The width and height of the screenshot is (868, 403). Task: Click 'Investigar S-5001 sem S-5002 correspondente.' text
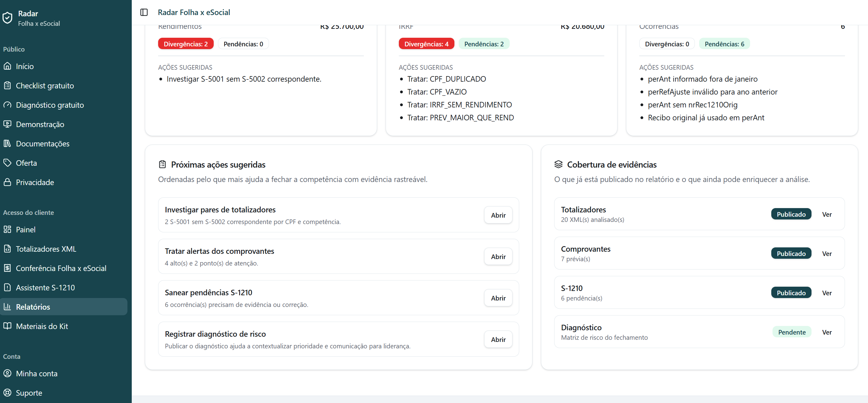pyautogui.click(x=244, y=79)
